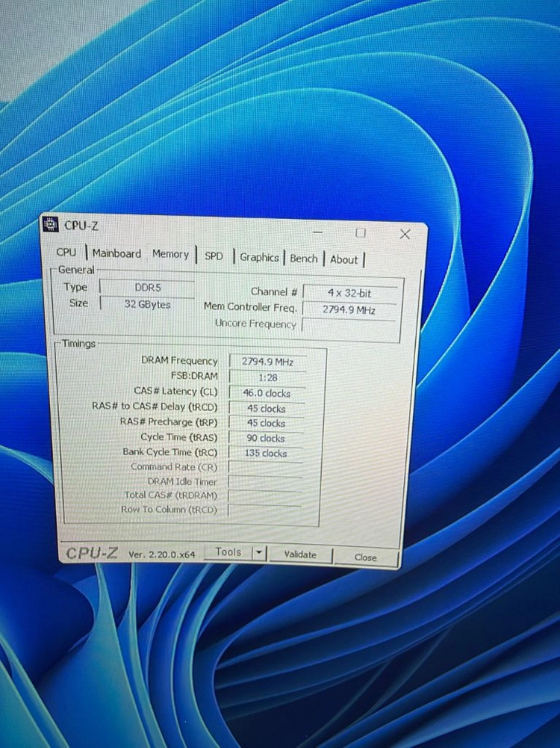The image size is (560, 748).
Task: Click the 32 GBytes Size field
Action: (x=147, y=304)
